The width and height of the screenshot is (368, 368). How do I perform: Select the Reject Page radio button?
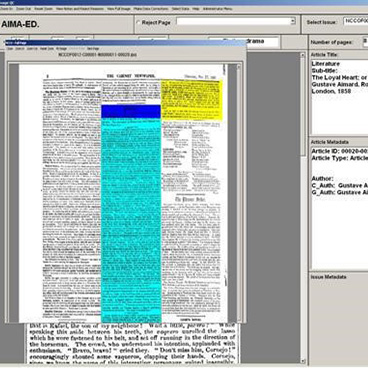tap(139, 23)
